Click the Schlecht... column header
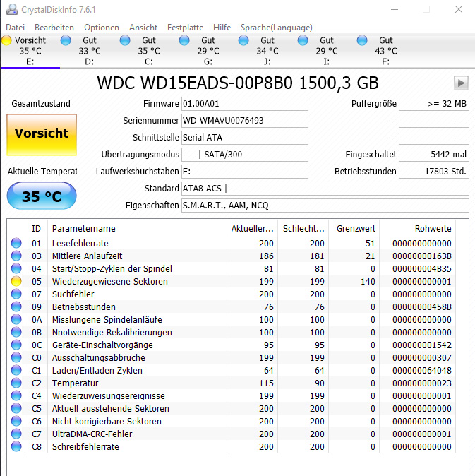Image resolution: width=475 pixels, height=476 pixels. click(303, 228)
